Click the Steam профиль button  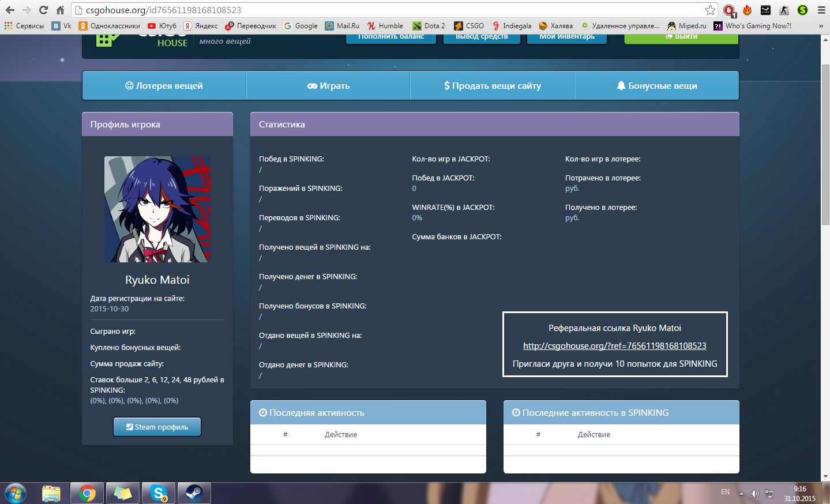(x=157, y=427)
